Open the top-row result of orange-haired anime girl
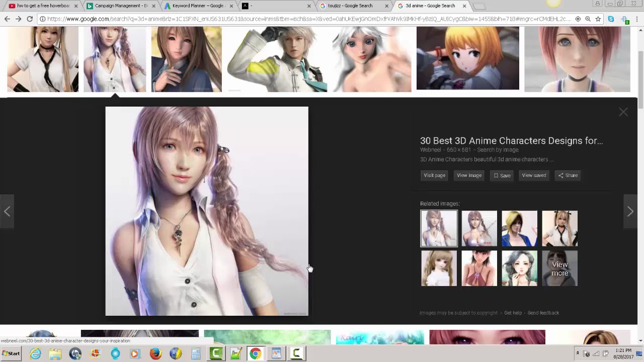 (x=467, y=58)
